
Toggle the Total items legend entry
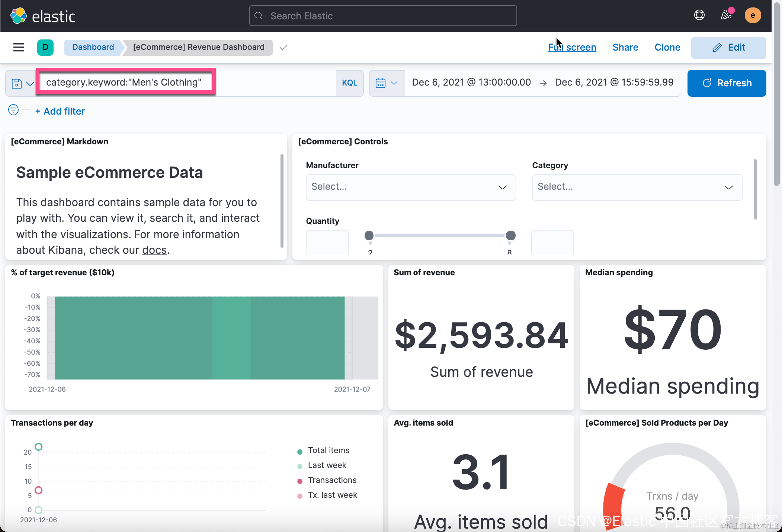tap(328, 451)
